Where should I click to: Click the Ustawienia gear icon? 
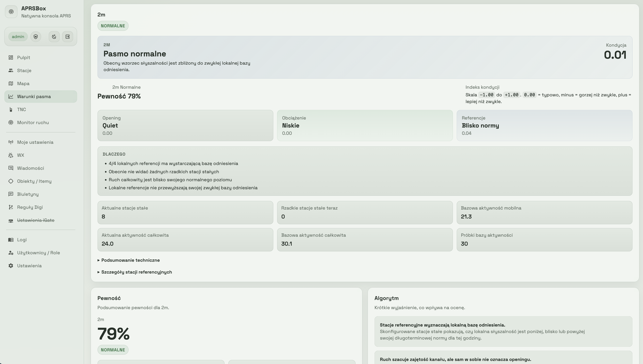click(x=11, y=266)
